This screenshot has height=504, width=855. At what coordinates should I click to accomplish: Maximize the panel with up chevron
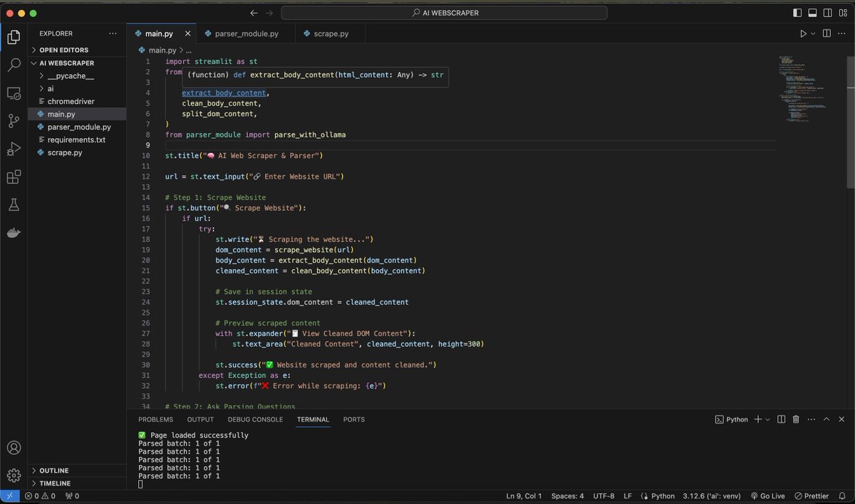(x=826, y=419)
